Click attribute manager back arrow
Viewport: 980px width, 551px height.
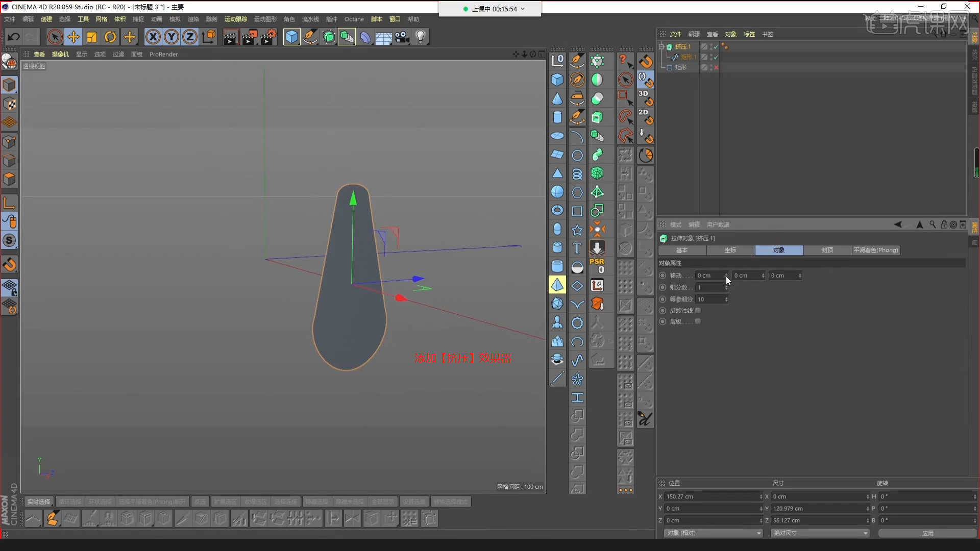click(898, 224)
